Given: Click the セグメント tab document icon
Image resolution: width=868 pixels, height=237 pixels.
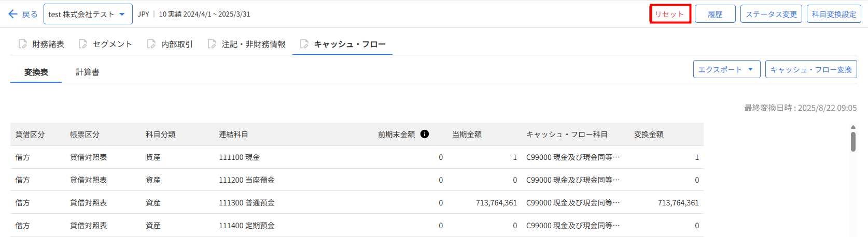Looking at the screenshot, I should [83, 44].
